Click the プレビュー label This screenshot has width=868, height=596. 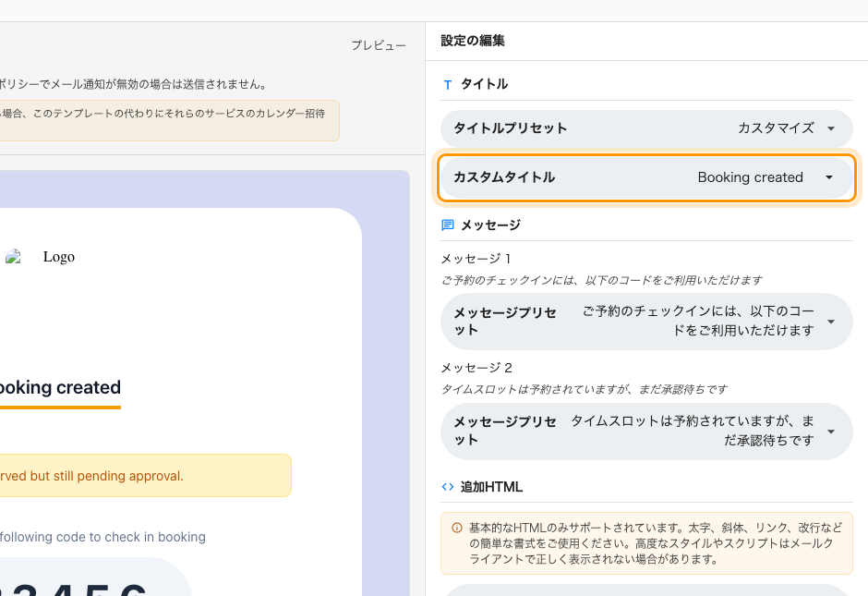click(x=379, y=45)
